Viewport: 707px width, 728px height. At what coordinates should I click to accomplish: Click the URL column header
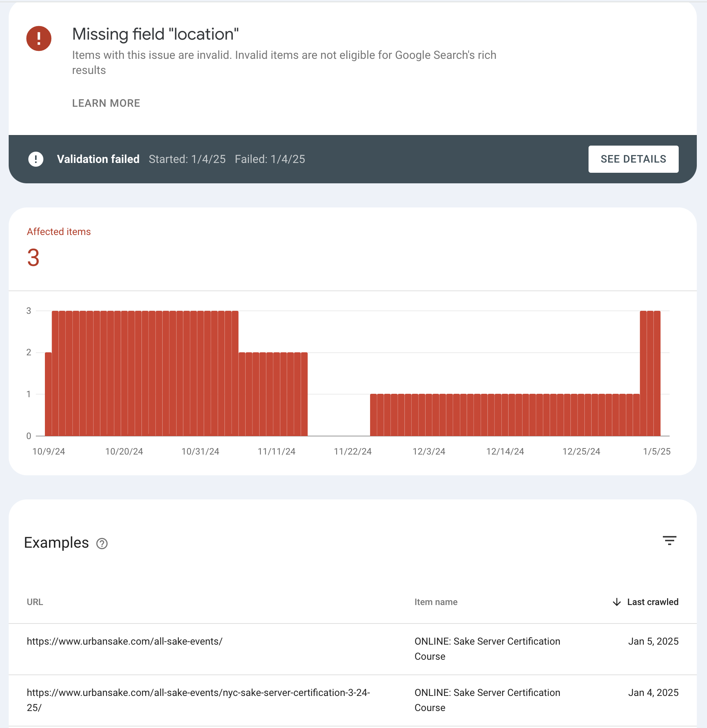[35, 602]
